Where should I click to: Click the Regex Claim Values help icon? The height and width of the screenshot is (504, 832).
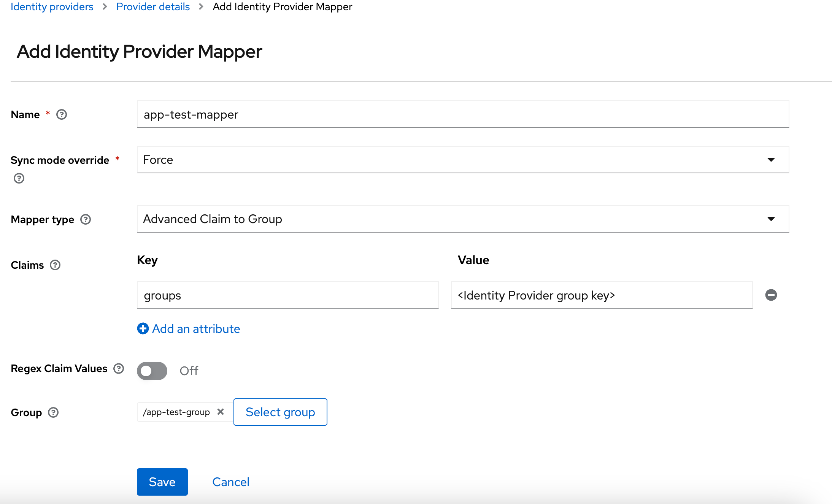click(119, 368)
